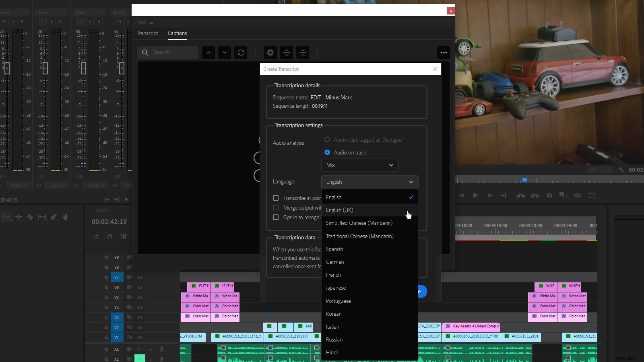Select the Hand tool in the timeline toolbar

66,217
